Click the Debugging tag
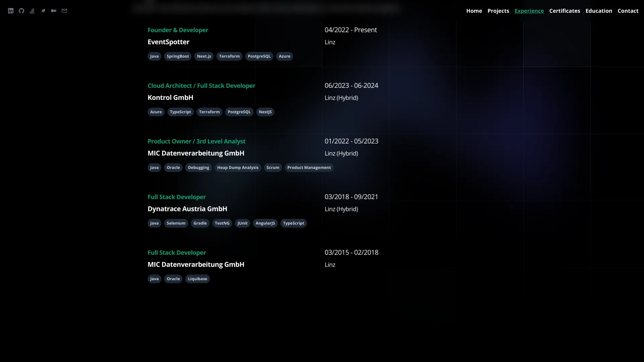 199,168
